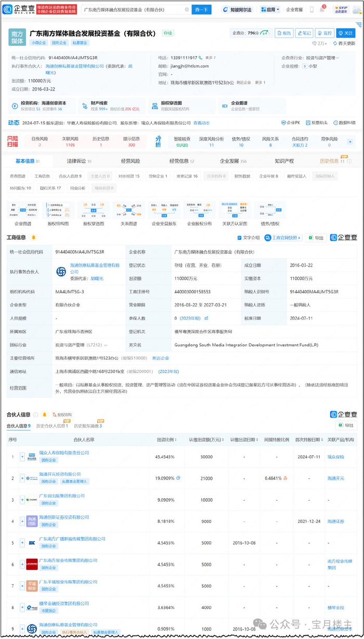Image resolution: width=364 pixels, height=639 pixels.
Task: Click 知彼阿尔法 link in header
Action: click(x=237, y=9)
